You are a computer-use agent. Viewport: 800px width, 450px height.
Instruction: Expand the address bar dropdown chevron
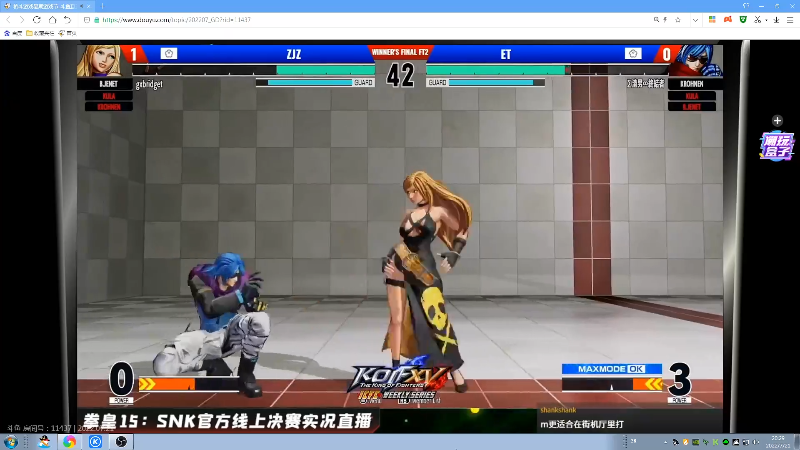pos(695,20)
